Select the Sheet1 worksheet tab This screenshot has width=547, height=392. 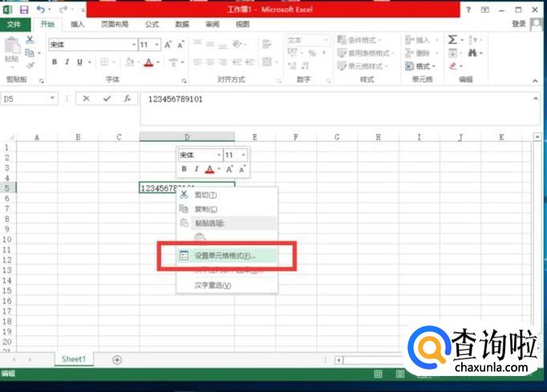(x=74, y=360)
